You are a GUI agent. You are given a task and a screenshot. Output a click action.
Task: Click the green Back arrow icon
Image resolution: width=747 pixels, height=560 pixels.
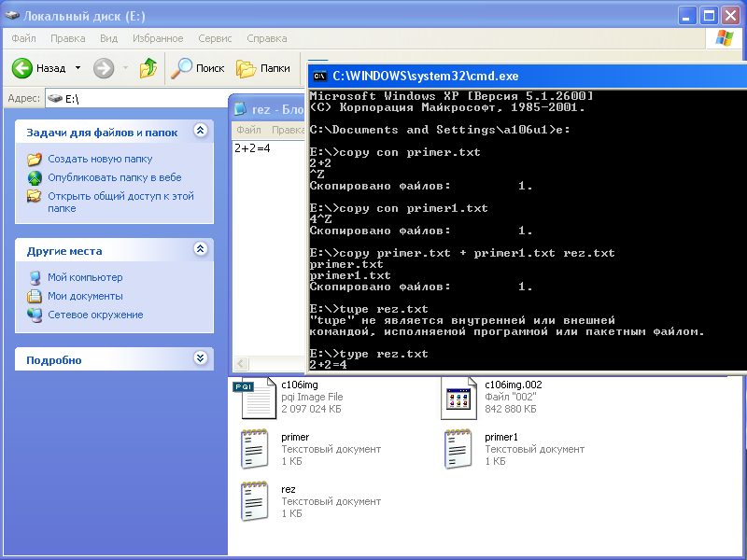[21, 68]
